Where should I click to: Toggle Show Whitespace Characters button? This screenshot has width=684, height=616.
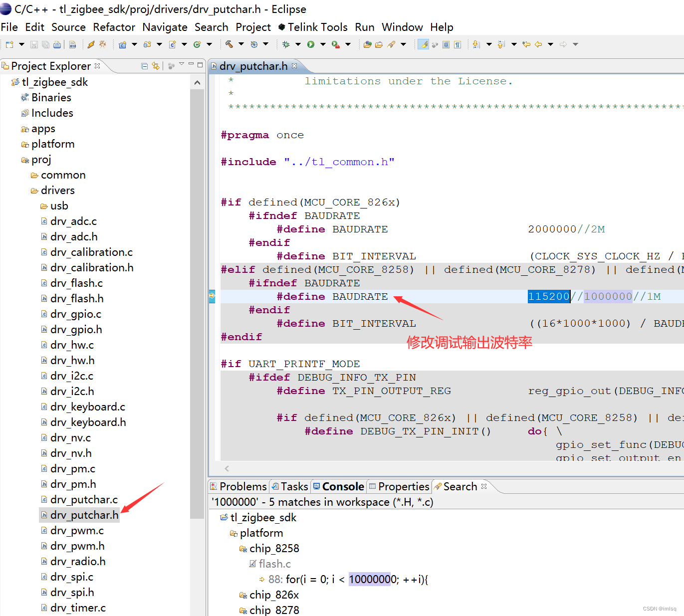(x=457, y=44)
